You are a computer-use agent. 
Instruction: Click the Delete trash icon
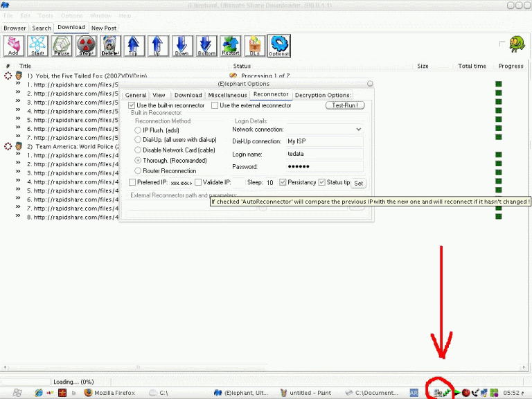click(x=110, y=46)
